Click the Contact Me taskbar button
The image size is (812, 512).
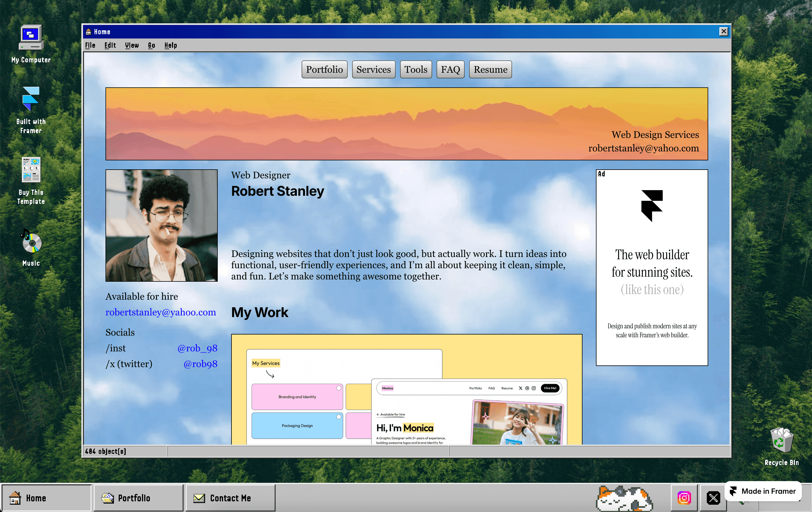[x=230, y=498]
